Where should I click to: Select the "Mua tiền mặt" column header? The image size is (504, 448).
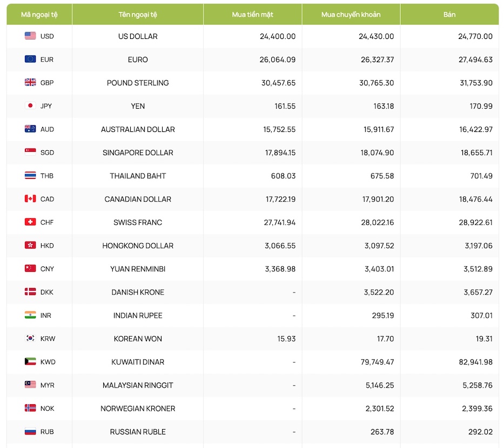[252, 15]
